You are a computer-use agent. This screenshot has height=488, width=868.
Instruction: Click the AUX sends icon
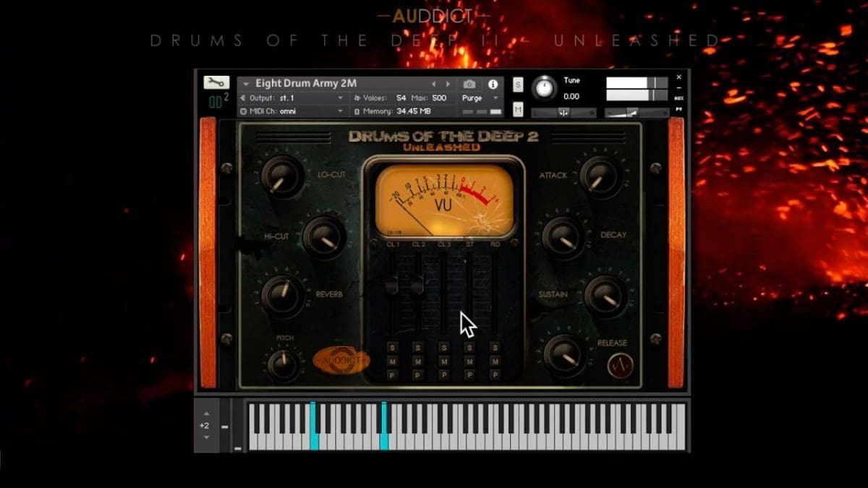tap(679, 98)
